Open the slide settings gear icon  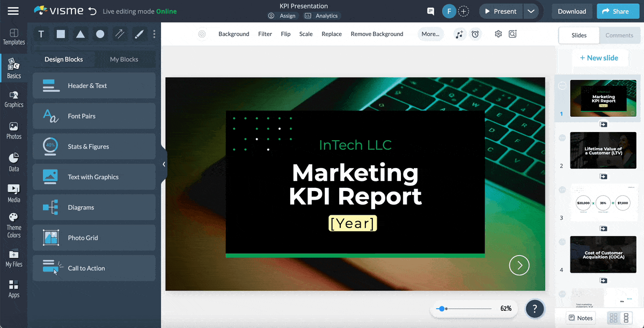coord(498,34)
